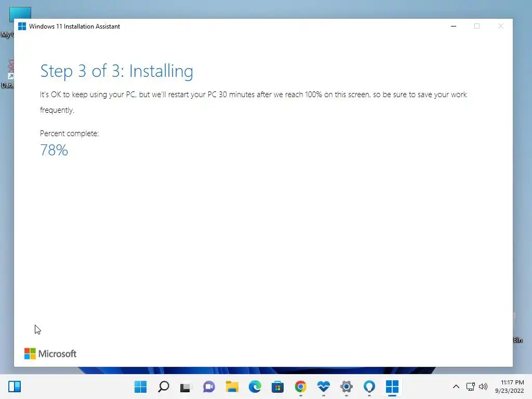This screenshot has width=532, height=399.
Task: Click the 78% progress value
Action: click(54, 150)
